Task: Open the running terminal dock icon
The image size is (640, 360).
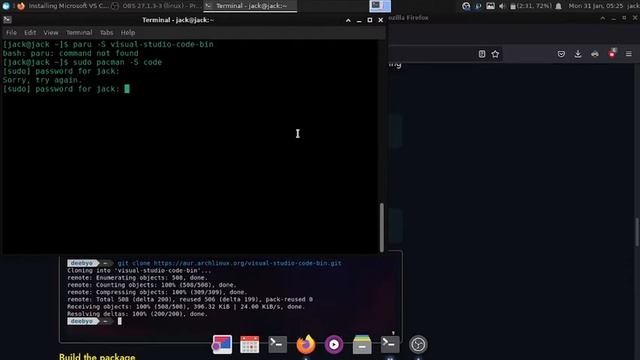Action: coord(390,344)
